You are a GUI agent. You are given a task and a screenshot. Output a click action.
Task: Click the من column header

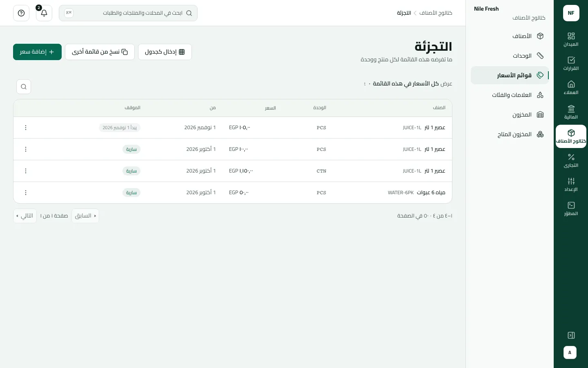pyautogui.click(x=213, y=108)
